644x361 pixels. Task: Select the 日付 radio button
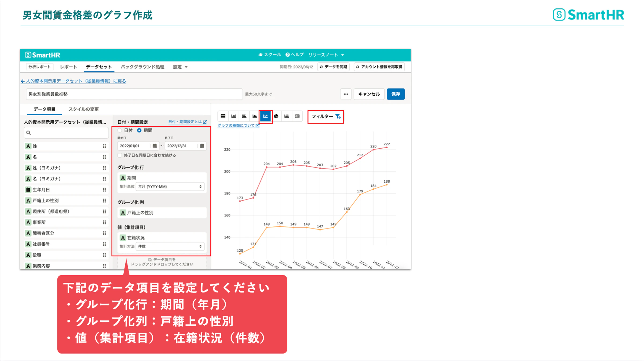[x=120, y=130]
